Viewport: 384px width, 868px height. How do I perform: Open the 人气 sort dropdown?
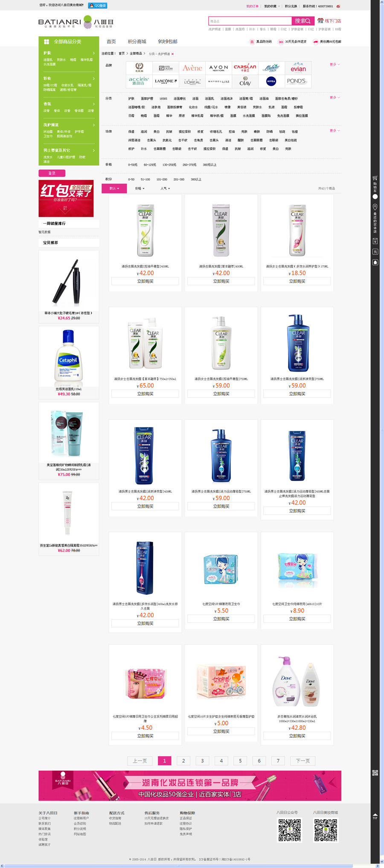pyautogui.click(x=165, y=188)
